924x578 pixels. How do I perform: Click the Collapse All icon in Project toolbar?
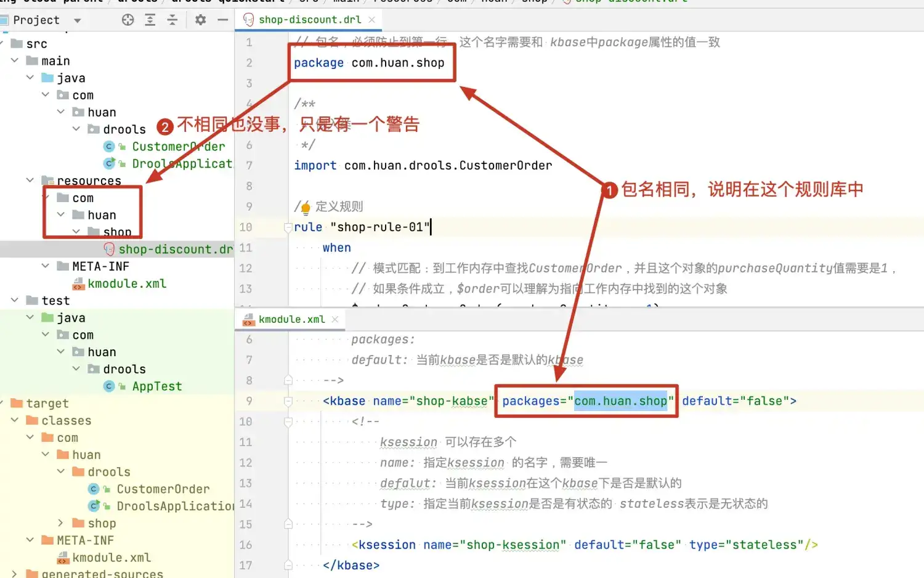pyautogui.click(x=172, y=20)
